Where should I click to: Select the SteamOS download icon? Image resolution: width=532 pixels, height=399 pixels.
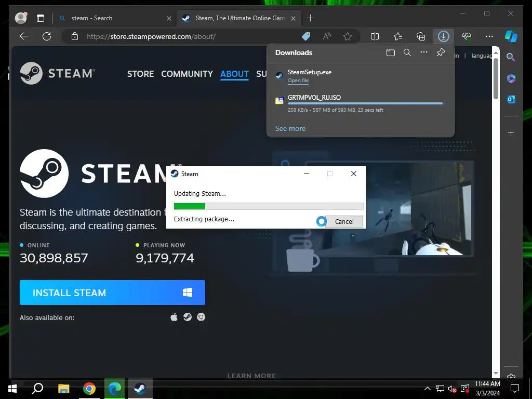187,317
